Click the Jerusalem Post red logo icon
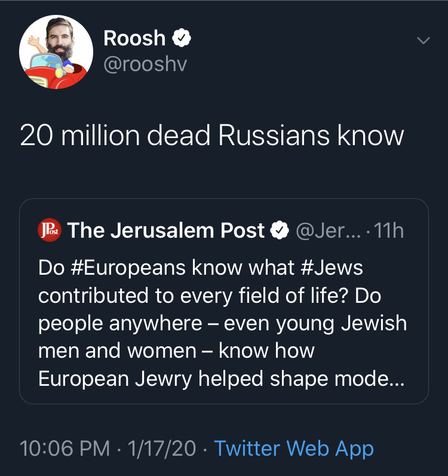 pyautogui.click(x=49, y=231)
